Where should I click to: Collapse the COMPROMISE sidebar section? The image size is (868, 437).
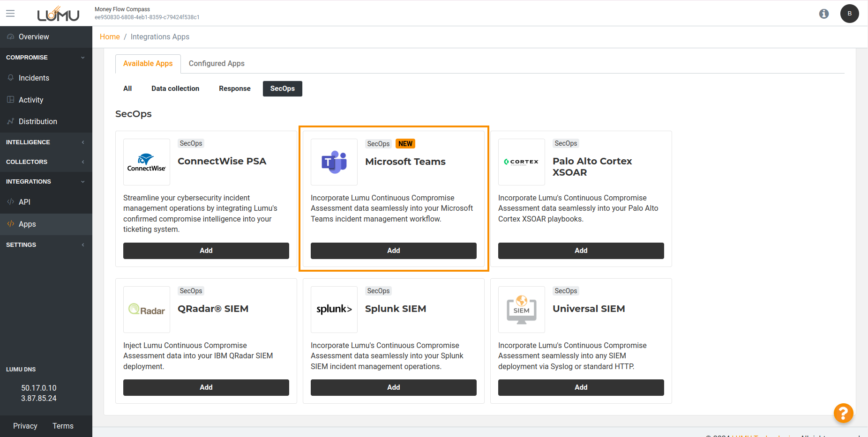[x=46, y=58]
